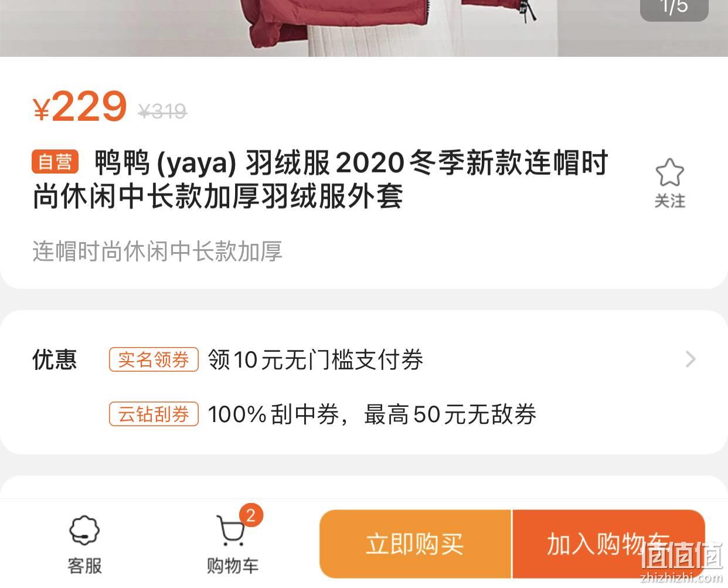Viewport: 728px width, 588px height.
Task: Tap the 云钻刮券 coupon tag
Action: (x=154, y=414)
